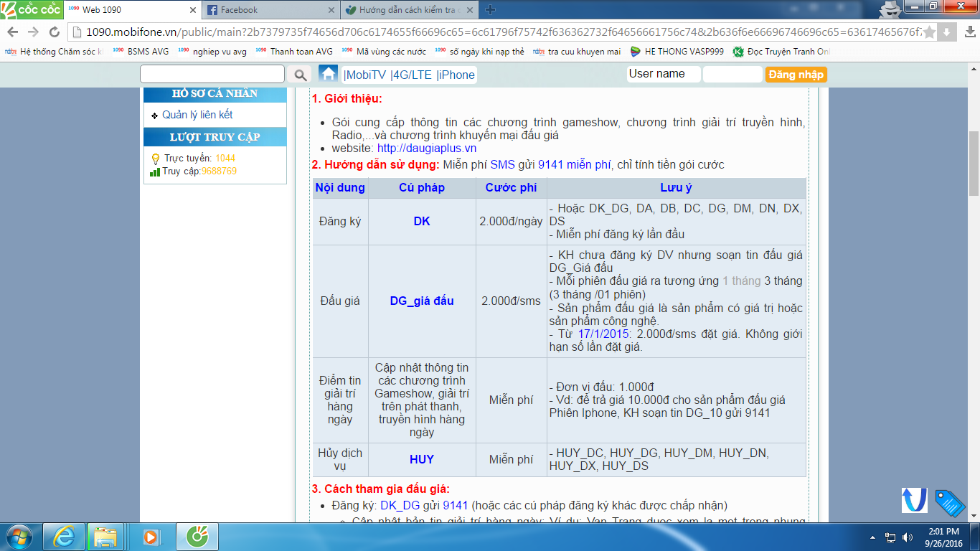Go back to the previous page
This screenshot has height=551, width=980.
(12, 32)
